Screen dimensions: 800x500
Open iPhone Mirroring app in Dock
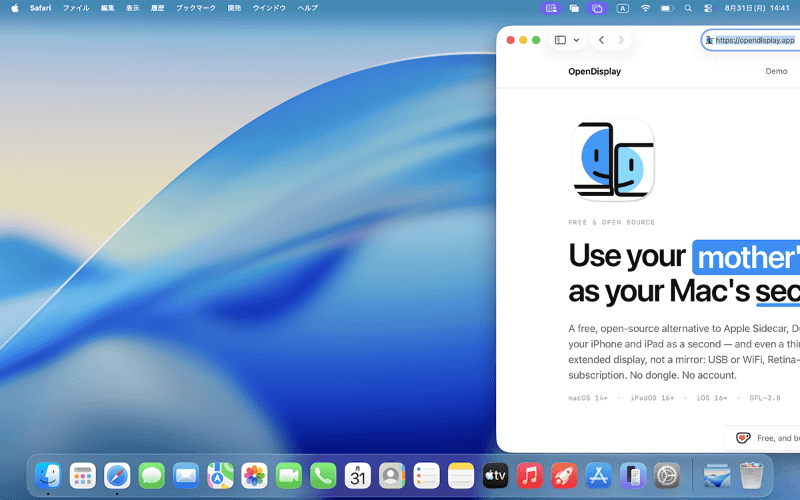[x=633, y=476]
